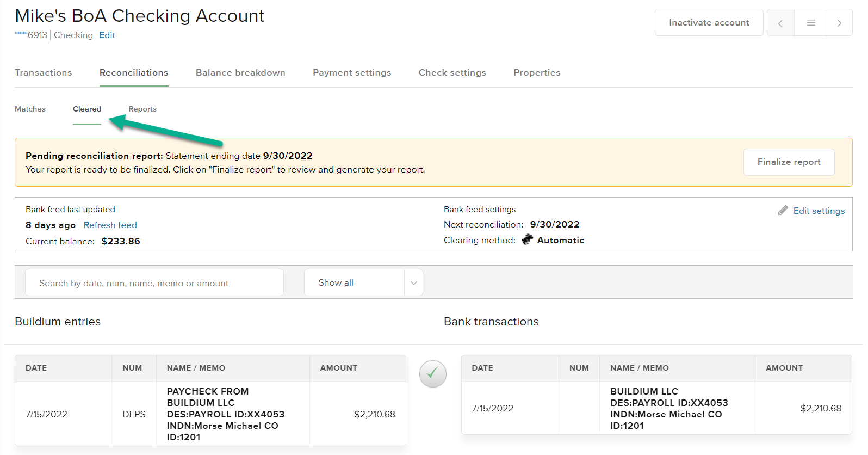Screen dimensions: 868x455
Task: Click the Inactivate account button
Action: click(x=709, y=23)
